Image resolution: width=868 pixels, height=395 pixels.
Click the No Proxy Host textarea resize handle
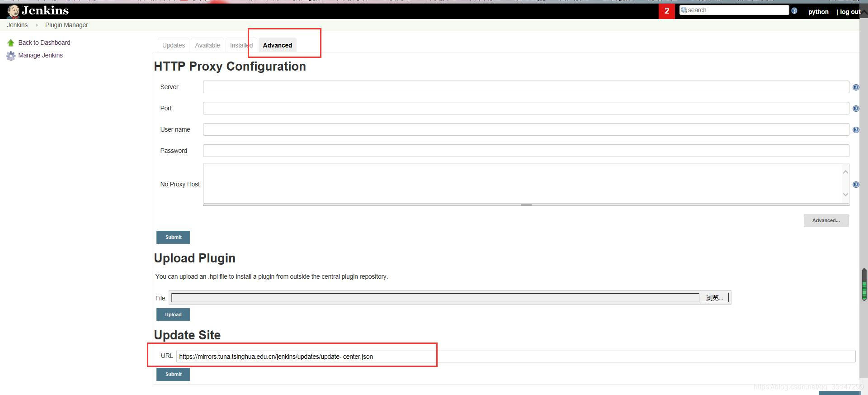pos(526,205)
